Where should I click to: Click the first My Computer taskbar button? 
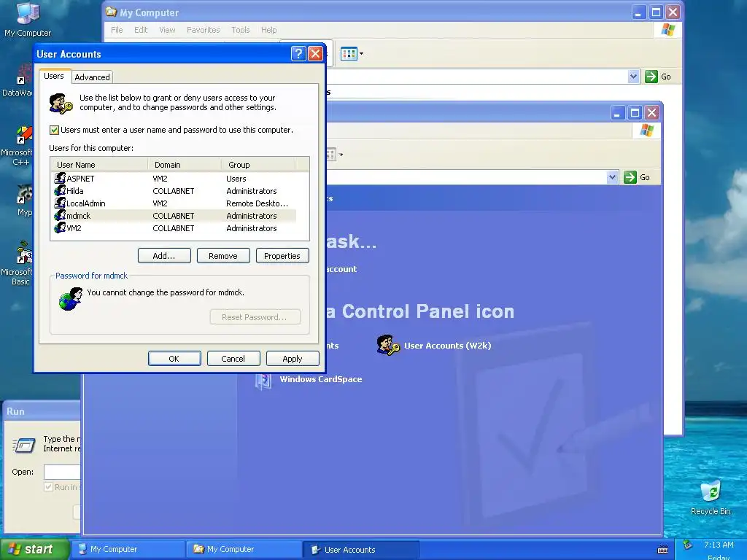click(x=128, y=550)
